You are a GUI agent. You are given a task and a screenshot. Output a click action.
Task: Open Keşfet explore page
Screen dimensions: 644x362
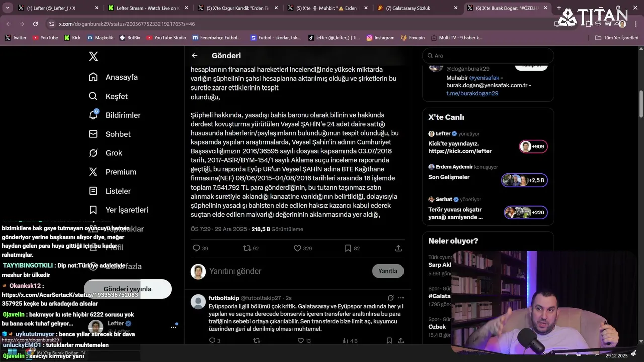[x=108, y=96]
